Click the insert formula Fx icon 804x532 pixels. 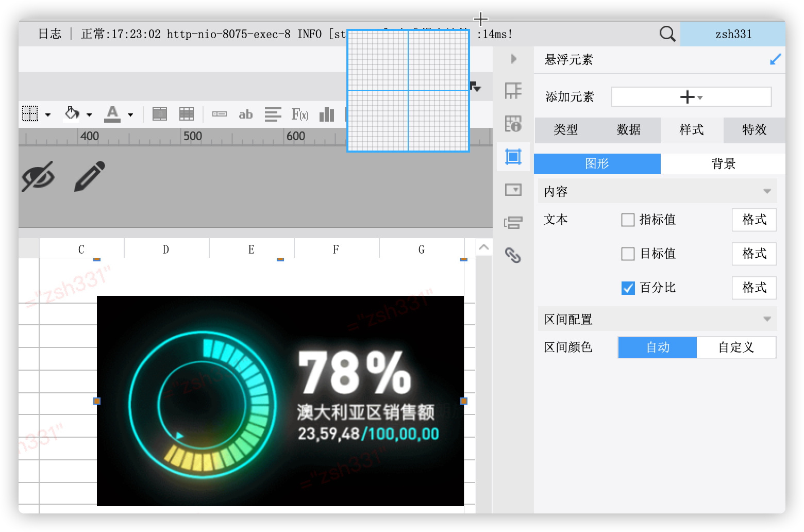(300, 114)
